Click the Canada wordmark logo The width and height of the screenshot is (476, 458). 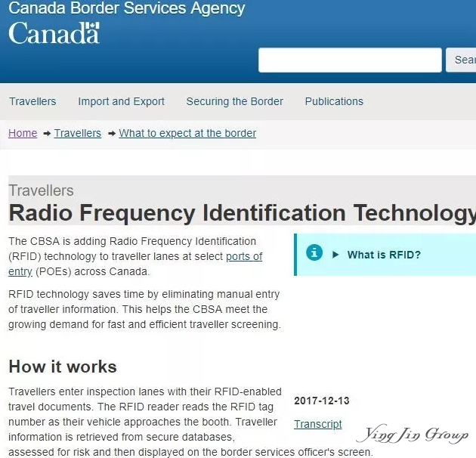click(54, 33)
